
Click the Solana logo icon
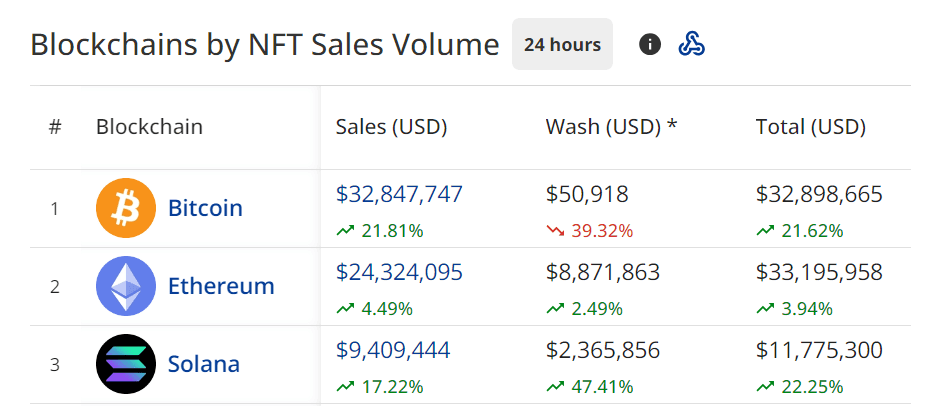(x=126, y=363)
